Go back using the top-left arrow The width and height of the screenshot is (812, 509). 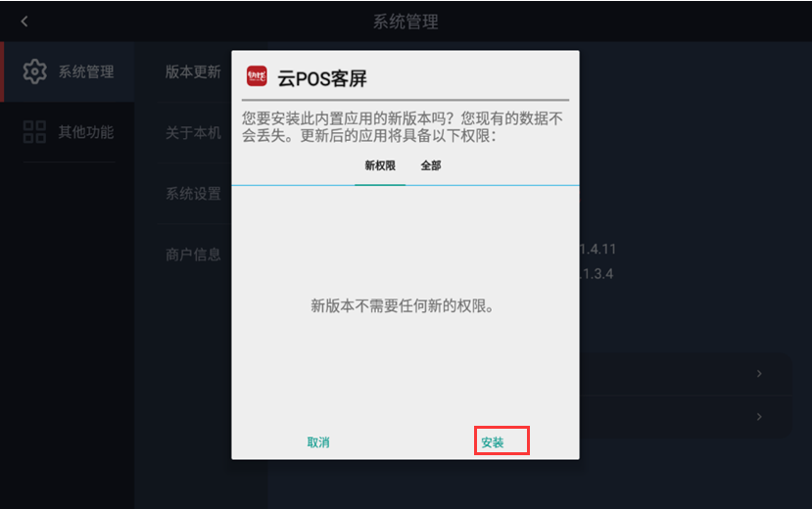click(24, 22)
